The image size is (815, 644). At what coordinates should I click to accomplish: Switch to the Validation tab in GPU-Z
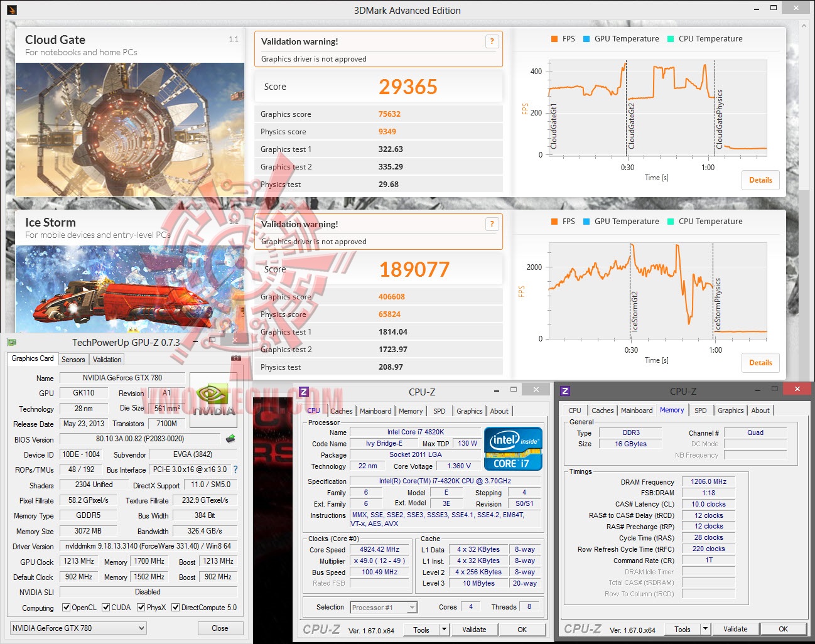pos(107,360)
